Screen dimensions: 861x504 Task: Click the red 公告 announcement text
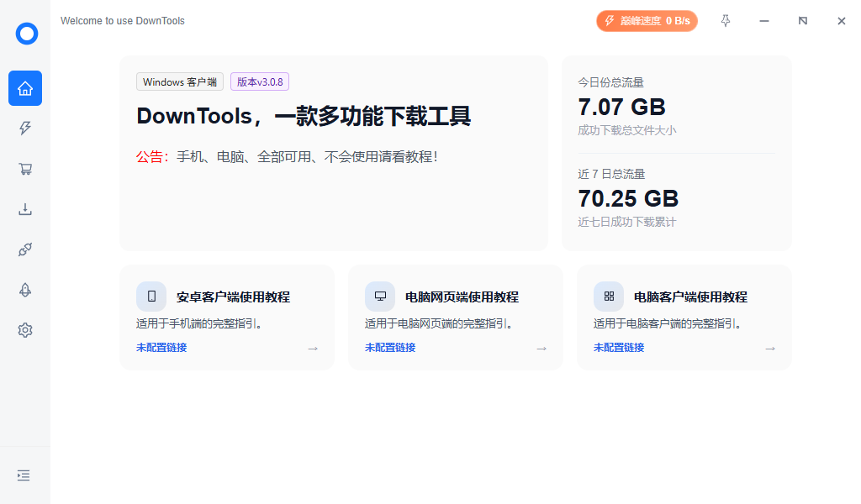pyautogui.click(x=152, y=157)
